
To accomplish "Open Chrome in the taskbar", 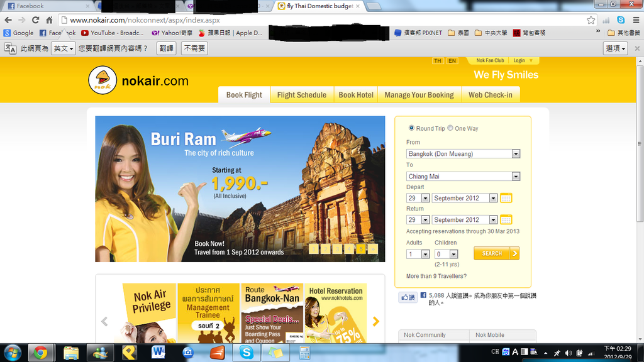I will pyautogui.click(x=40, y=353).
